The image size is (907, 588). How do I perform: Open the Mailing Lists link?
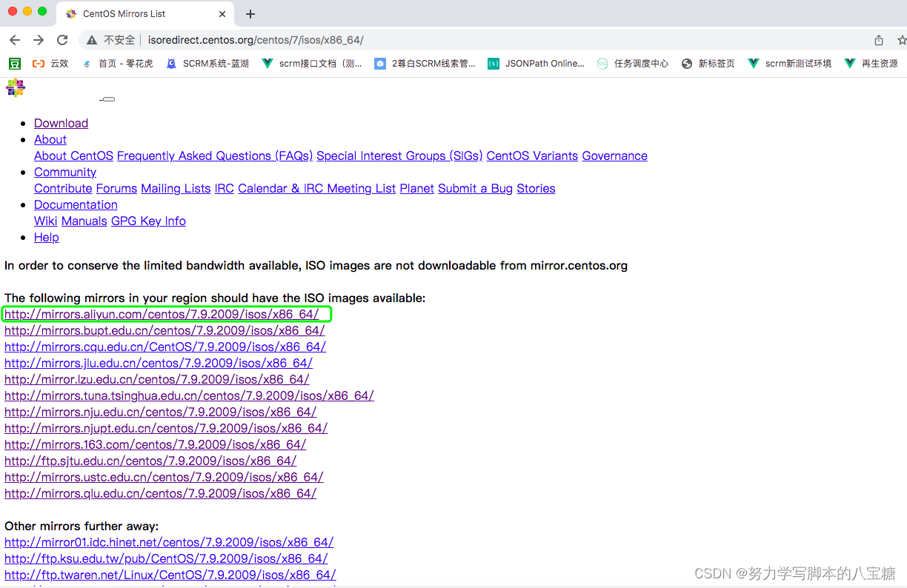click(176, 189)
